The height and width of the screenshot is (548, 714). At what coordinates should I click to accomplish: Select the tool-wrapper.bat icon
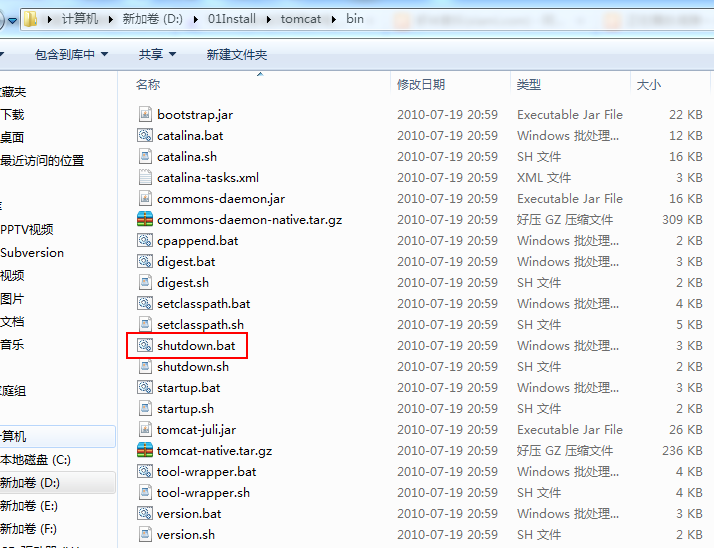tap(145, 471)
